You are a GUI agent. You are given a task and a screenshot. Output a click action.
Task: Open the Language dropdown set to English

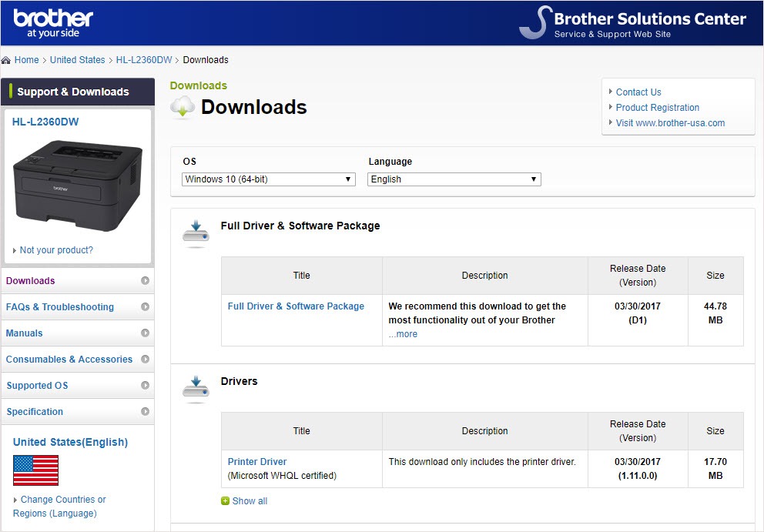454,179
